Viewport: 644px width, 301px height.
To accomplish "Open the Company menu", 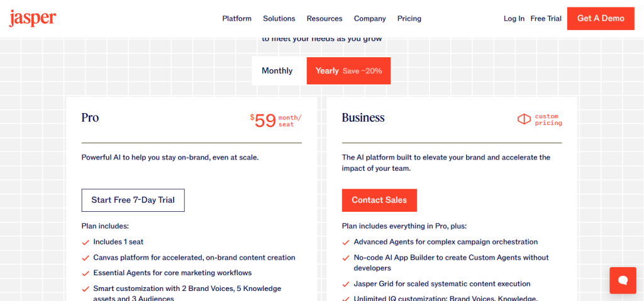I will click(370, 19).
